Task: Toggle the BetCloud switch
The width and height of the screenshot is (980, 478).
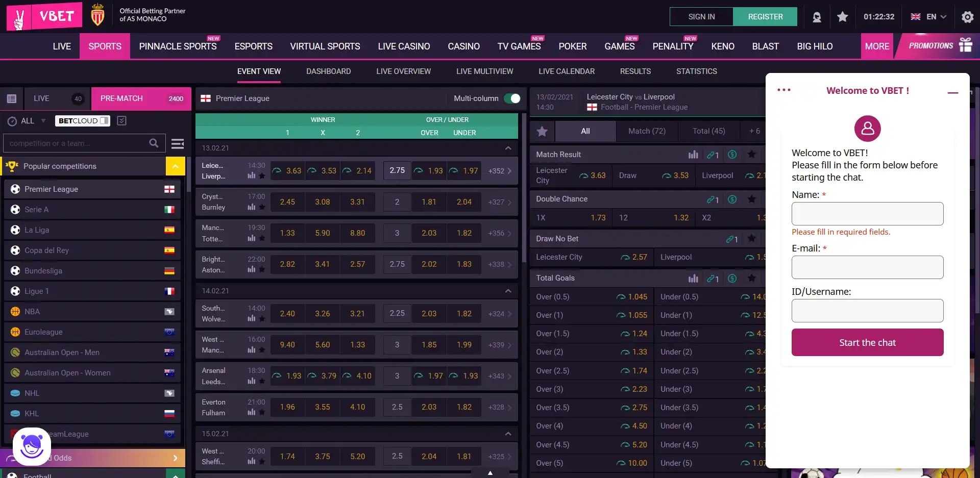Action: [104, 121]
